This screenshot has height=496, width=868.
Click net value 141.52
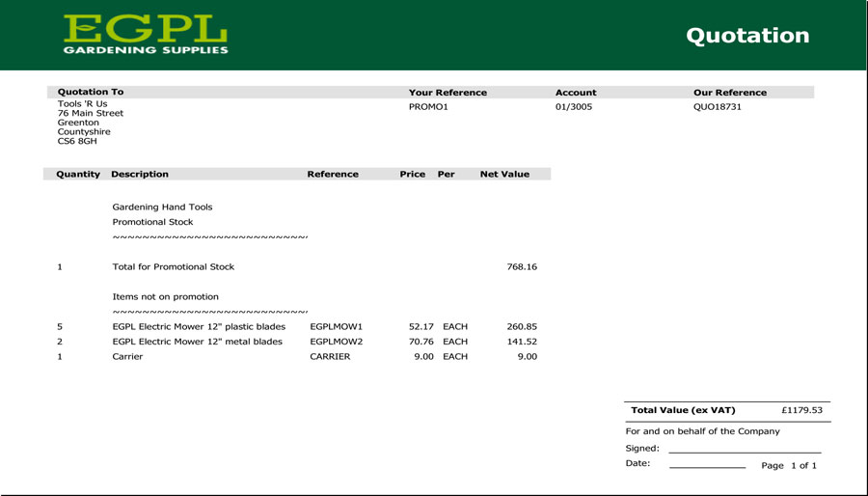[x=522, y=342]
